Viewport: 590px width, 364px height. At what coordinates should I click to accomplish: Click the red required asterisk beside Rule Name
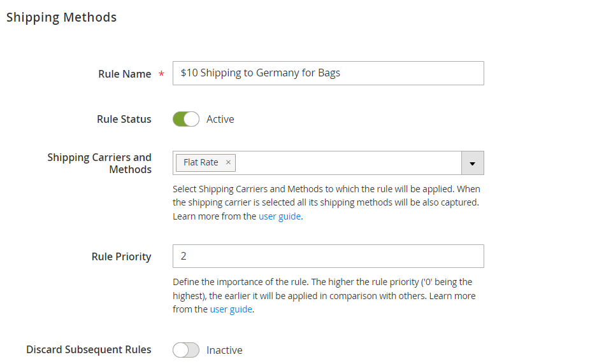point(161,74)
